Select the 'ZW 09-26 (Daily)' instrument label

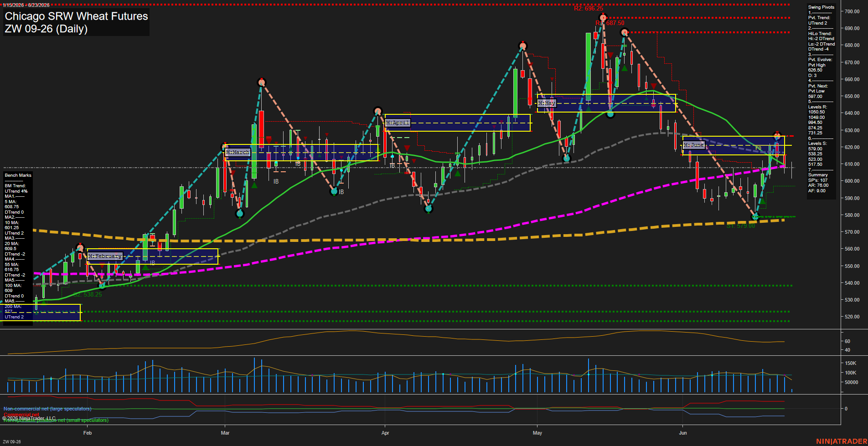tap(46, 29)
